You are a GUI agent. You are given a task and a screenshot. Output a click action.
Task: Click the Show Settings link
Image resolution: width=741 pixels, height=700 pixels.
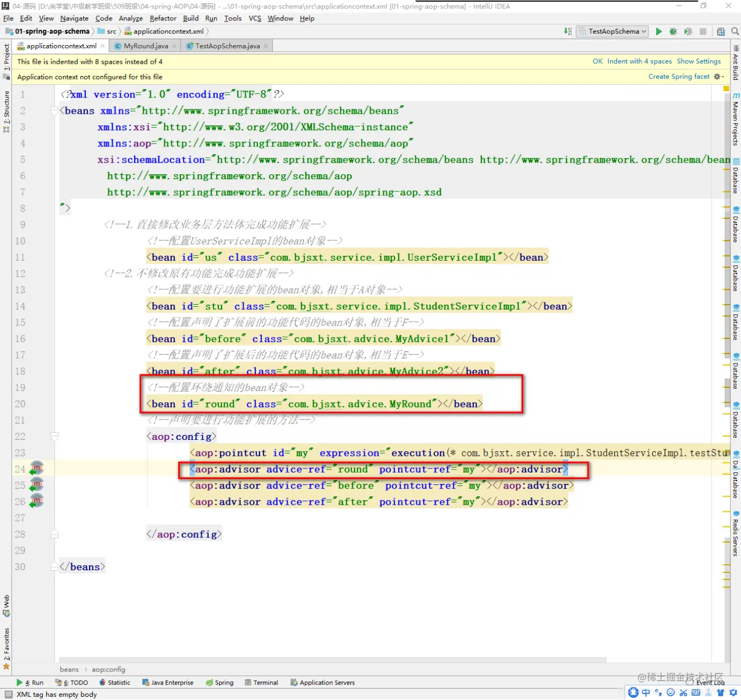(x=699, y=61)
